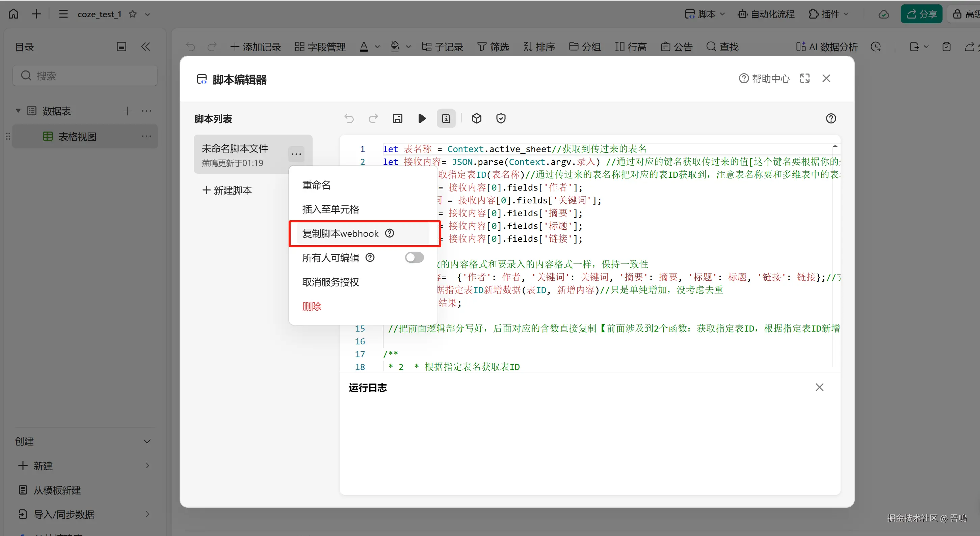This screenshot has width=980, height=536.
Task: Open the cube package icon
Action: pyautogui.click(x=476, y=119)
